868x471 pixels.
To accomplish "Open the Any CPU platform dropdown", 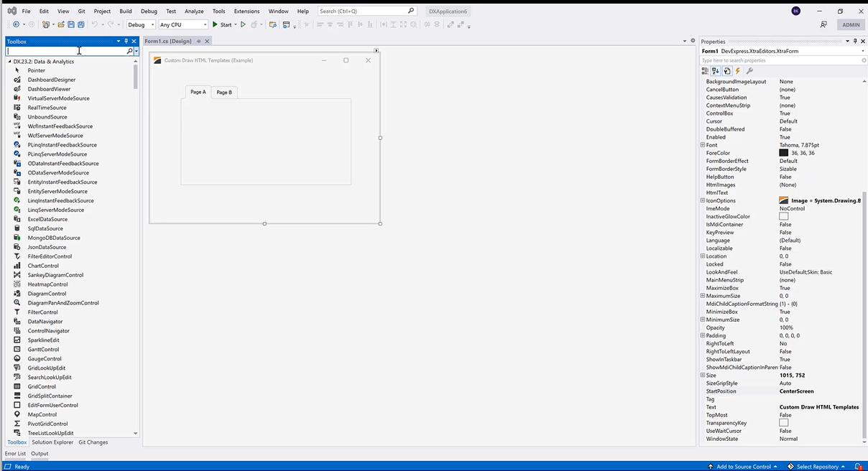I will (183, 24).
